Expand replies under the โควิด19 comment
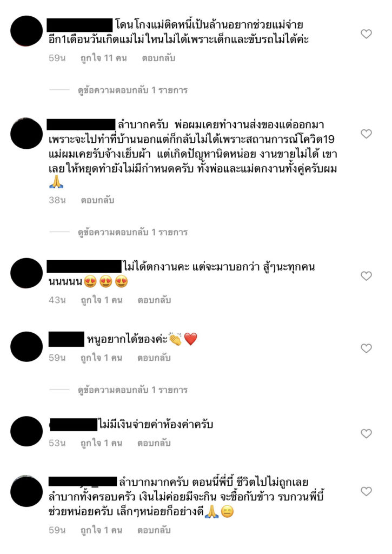 tap(132, 233)
